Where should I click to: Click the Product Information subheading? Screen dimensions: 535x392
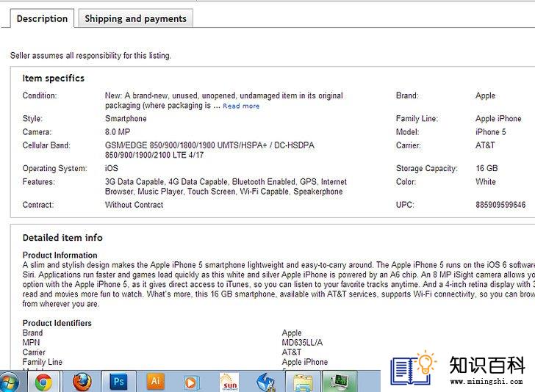(60, 255)
